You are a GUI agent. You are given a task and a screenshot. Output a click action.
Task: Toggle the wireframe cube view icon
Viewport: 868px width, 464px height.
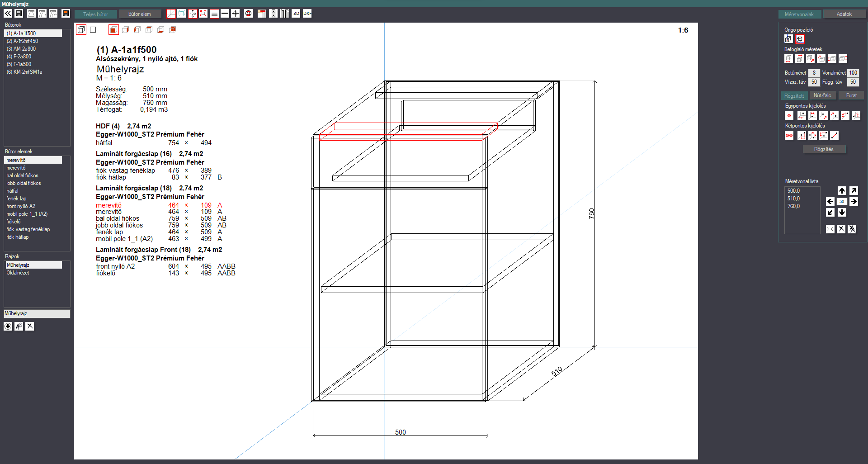click(x=81, y=30)
